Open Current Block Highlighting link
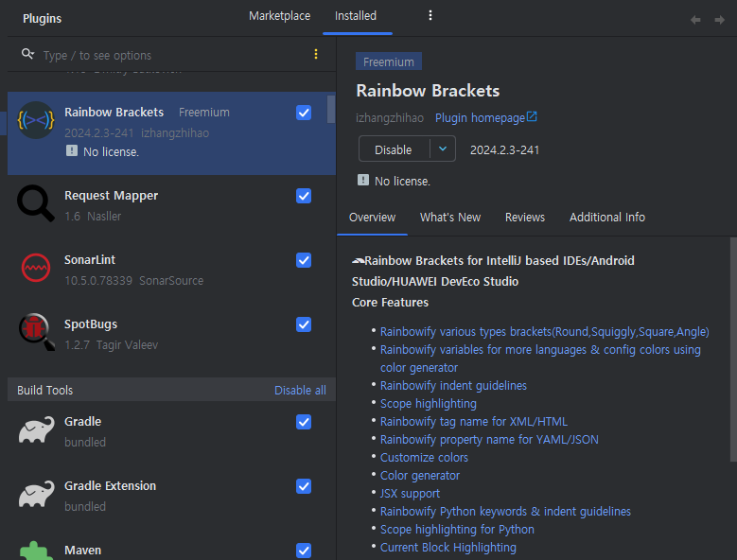Screen dimensions: 737x560 pyautogui.click(x=447, y=548)
